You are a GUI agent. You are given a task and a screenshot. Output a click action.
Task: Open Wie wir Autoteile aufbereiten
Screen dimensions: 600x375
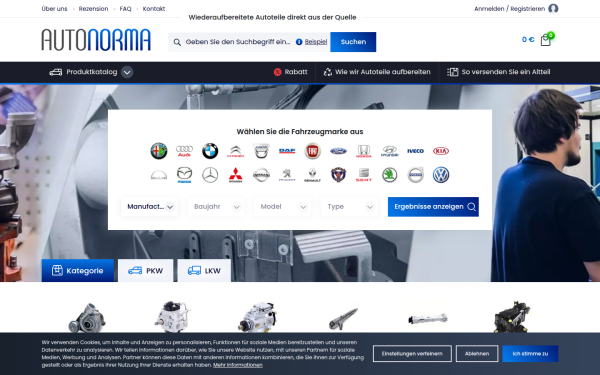pyautogui.click(x=377, y=72)
